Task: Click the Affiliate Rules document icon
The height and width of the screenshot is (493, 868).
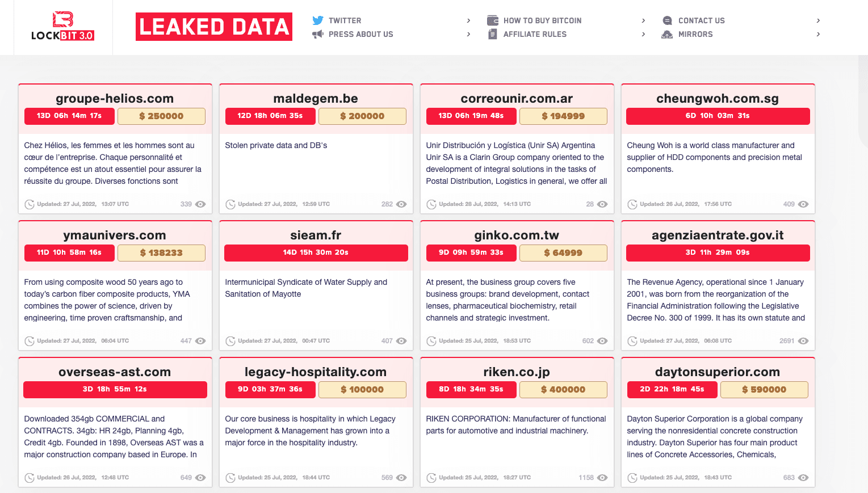Action: (x=493, y=34)
